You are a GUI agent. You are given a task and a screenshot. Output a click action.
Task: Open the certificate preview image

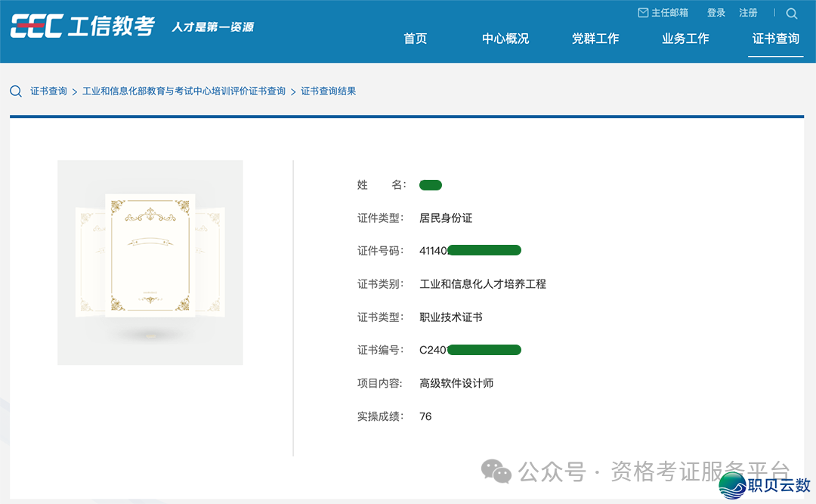150,262
